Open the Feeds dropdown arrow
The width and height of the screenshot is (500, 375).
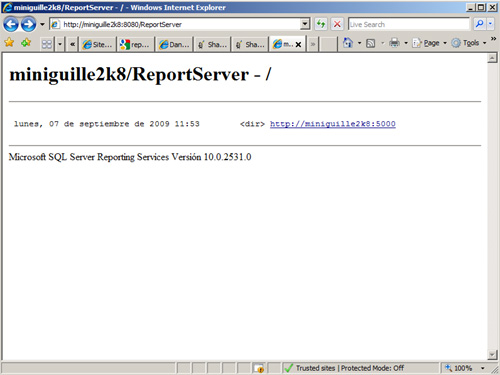click(382, 43)
